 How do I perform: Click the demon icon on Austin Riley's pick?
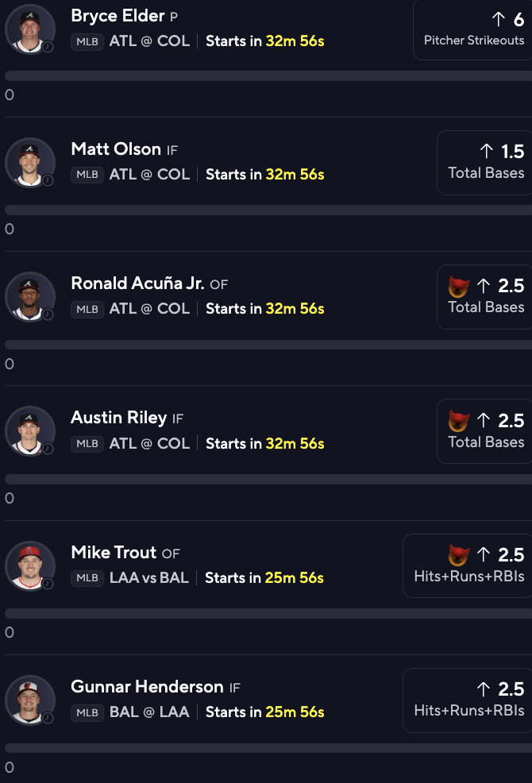click(459, 421)
